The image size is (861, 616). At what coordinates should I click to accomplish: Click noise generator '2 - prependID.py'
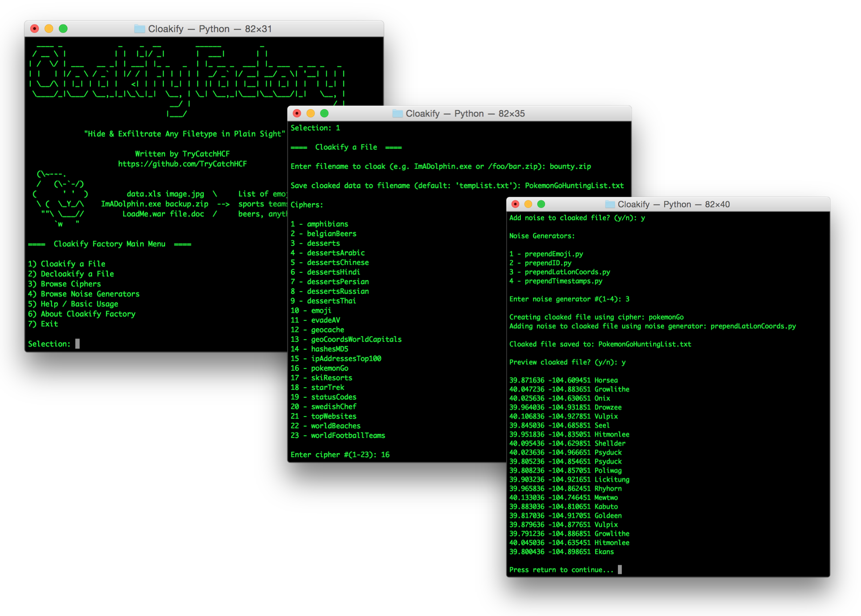(x=540, y=263)
